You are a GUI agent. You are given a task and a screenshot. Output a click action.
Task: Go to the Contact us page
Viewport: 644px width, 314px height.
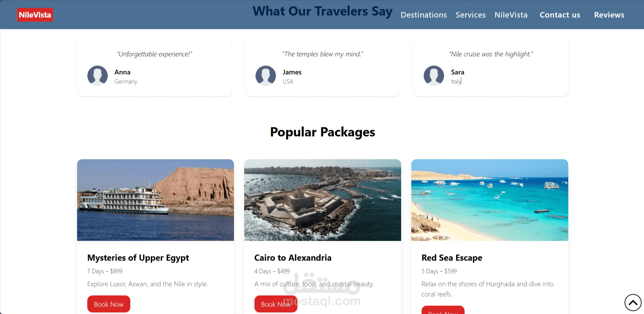click(x=560, y=15)
